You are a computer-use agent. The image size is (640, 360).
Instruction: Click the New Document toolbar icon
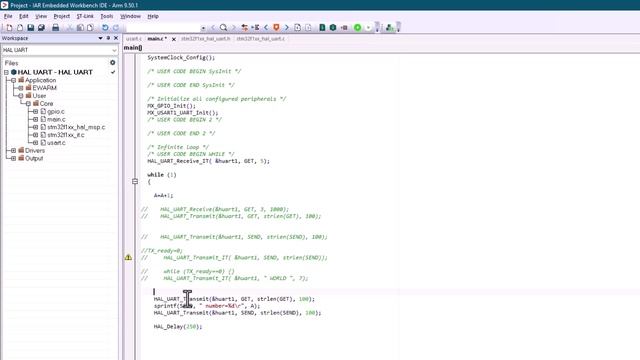coord(9,28)
